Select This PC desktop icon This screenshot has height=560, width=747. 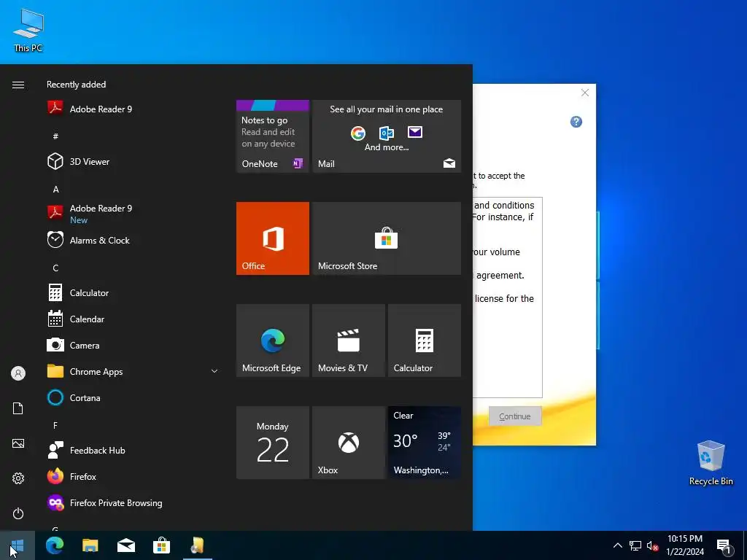[x=28, y=31]
